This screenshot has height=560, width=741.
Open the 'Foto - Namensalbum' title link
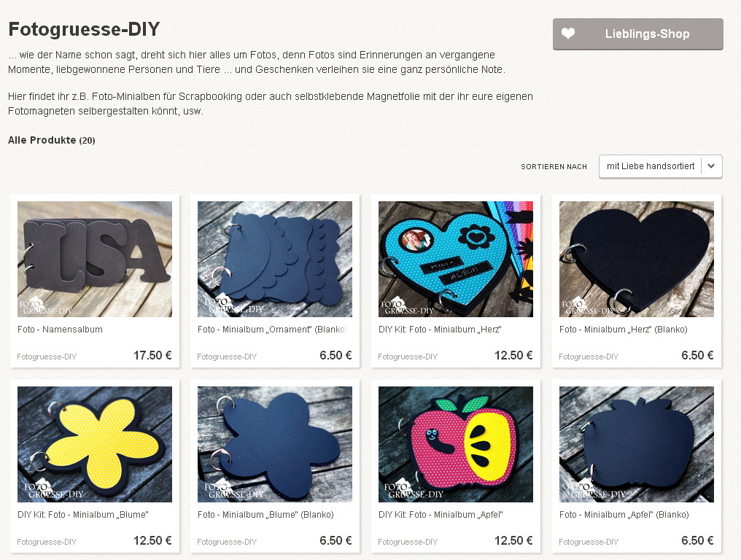tap(60, 330)
